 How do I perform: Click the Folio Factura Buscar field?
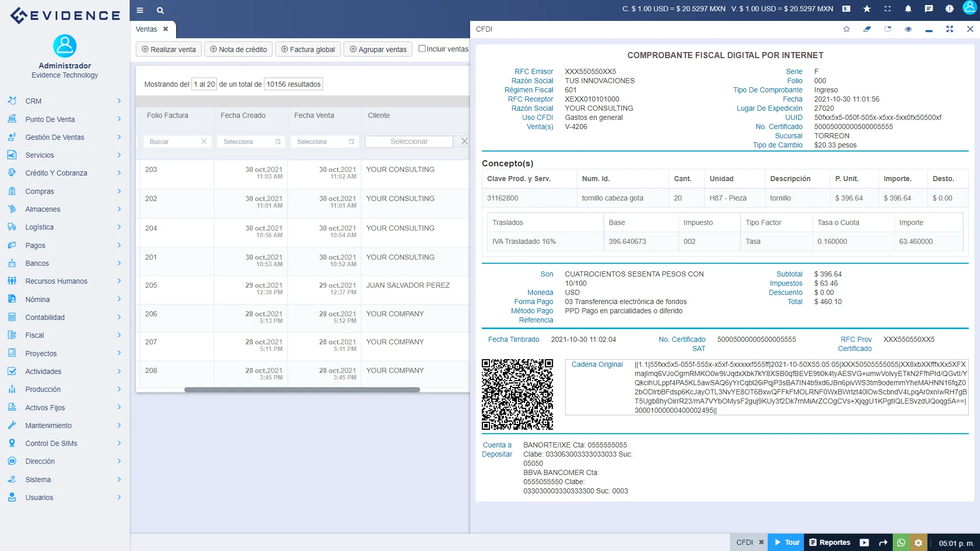174,141
